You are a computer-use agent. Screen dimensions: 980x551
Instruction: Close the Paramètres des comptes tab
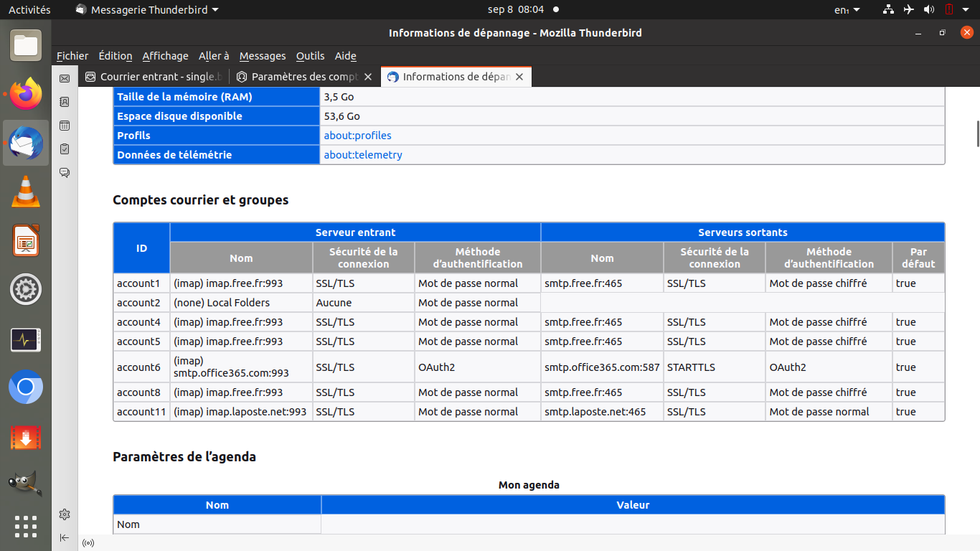point(368,77)
